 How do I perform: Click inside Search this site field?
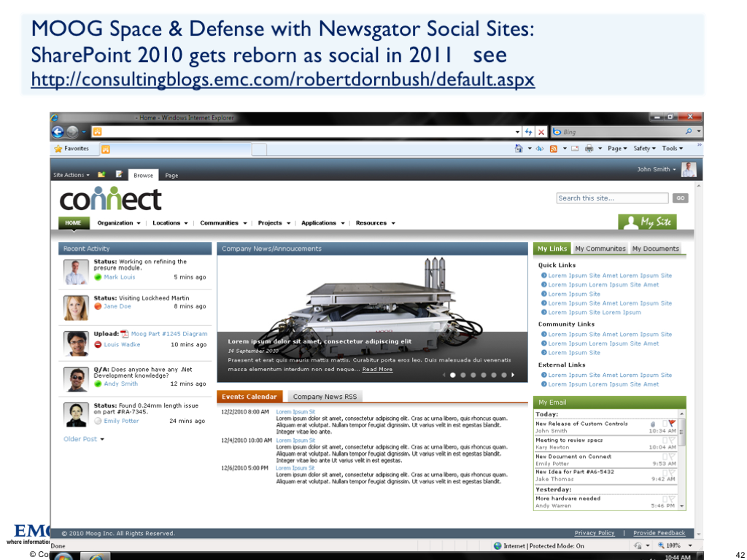coord(612,198)
